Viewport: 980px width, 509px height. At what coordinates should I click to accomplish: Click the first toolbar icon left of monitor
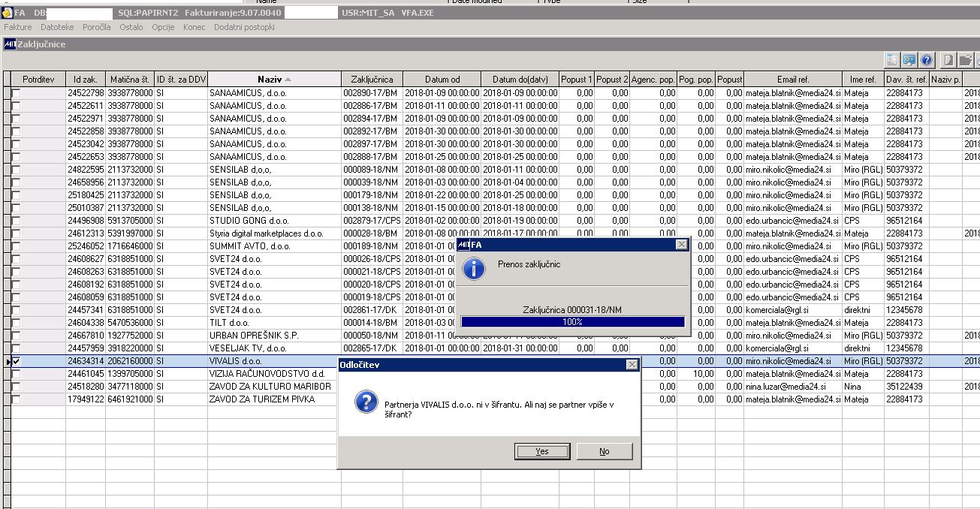point(892,61)
